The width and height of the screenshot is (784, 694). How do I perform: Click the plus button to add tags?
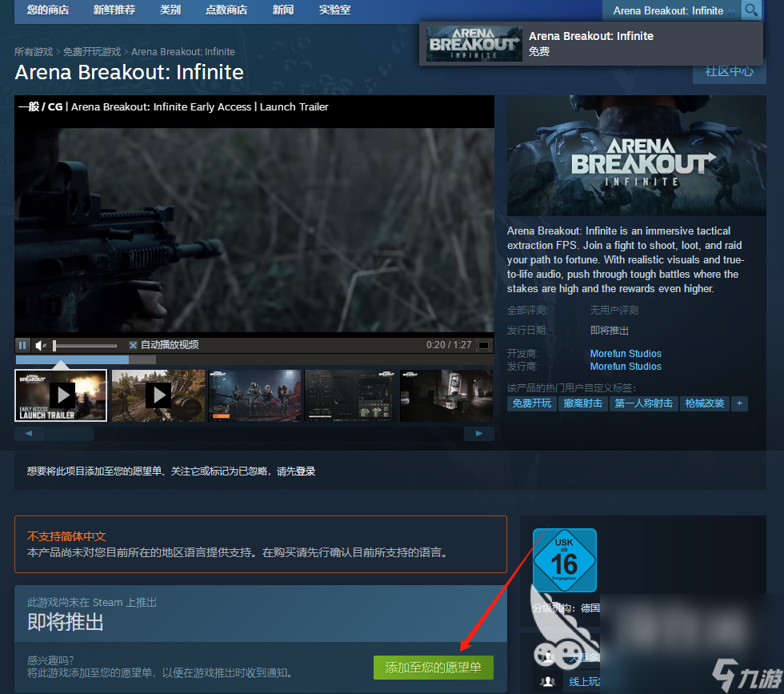[739, 403]
